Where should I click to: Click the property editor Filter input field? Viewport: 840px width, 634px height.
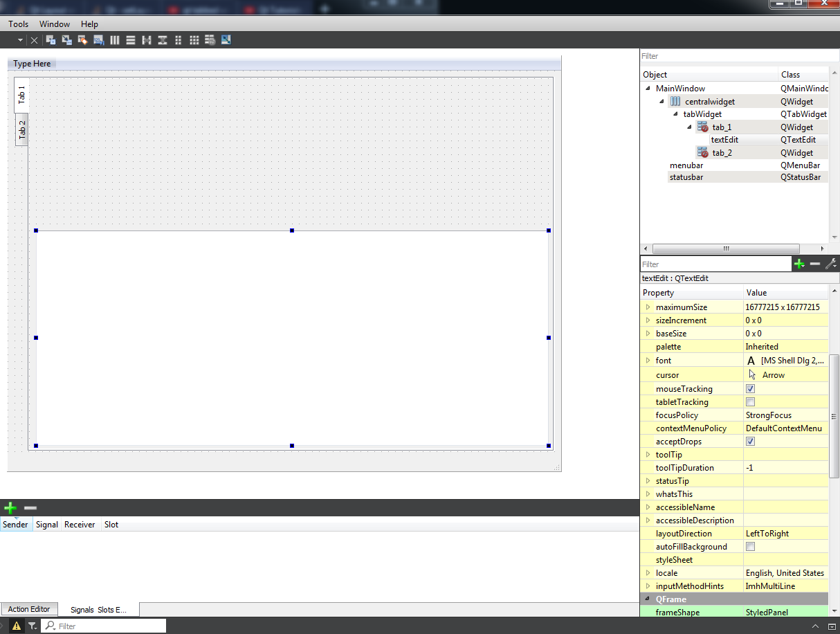(x=713, y=264)
